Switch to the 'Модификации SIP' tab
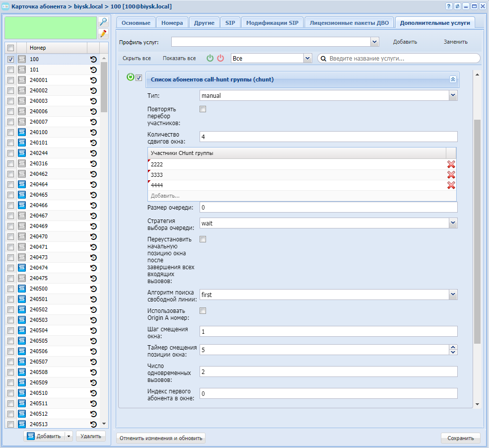The image size is (489, 448). 272,23
